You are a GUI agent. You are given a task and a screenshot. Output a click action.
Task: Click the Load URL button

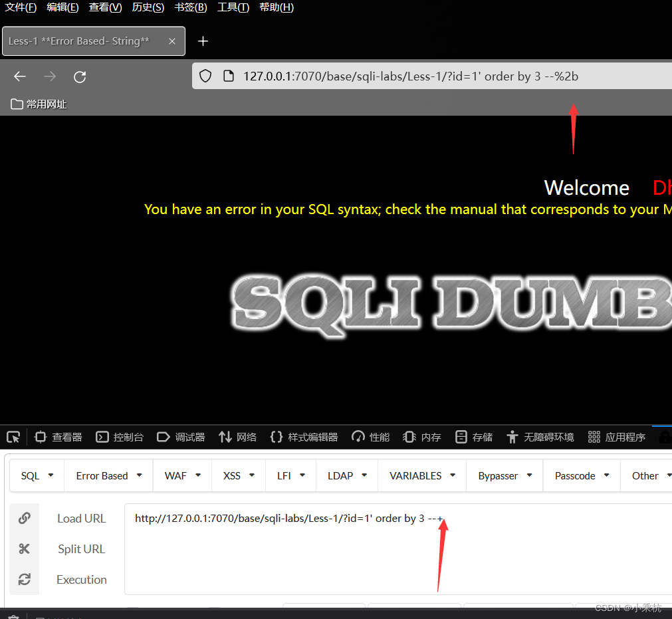82,518
